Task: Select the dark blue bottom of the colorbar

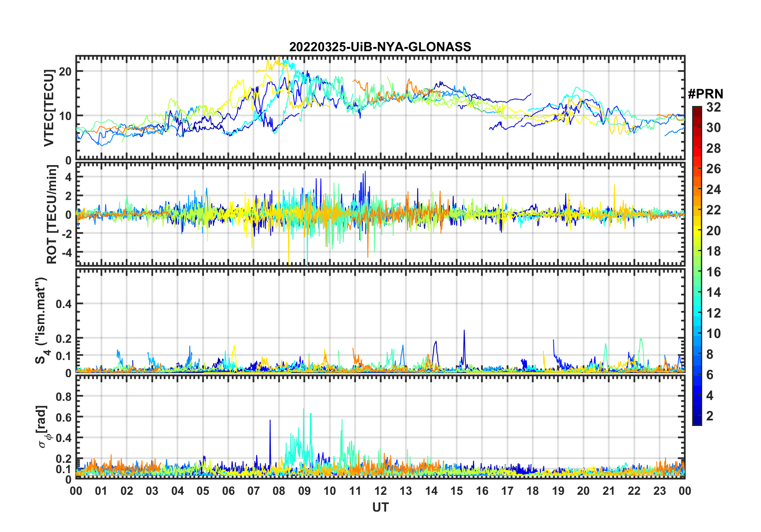Action: (697, 421)
